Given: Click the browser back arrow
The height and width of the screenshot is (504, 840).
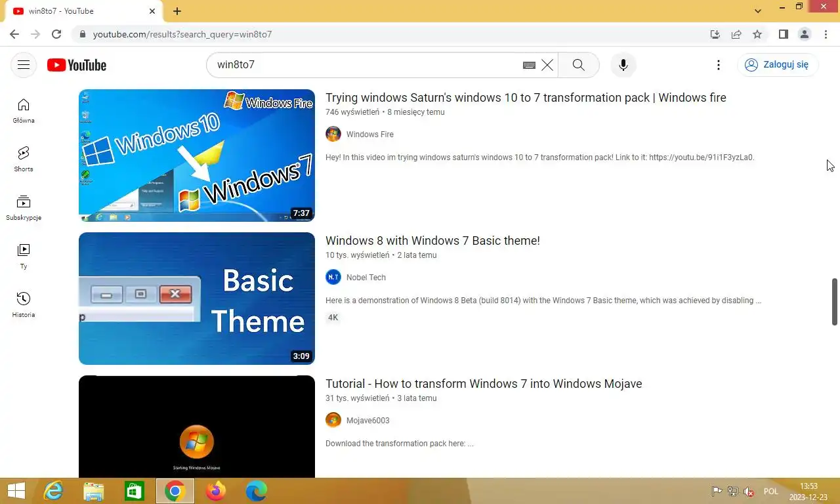Looking at the screenshot, I should [14, 34].
